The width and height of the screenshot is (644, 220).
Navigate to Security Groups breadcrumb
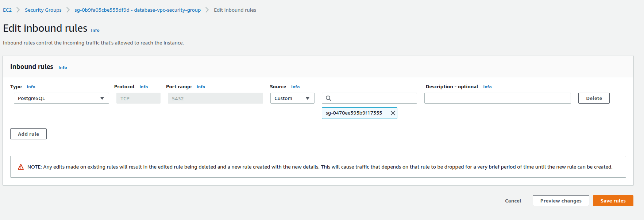coord(43,10)
